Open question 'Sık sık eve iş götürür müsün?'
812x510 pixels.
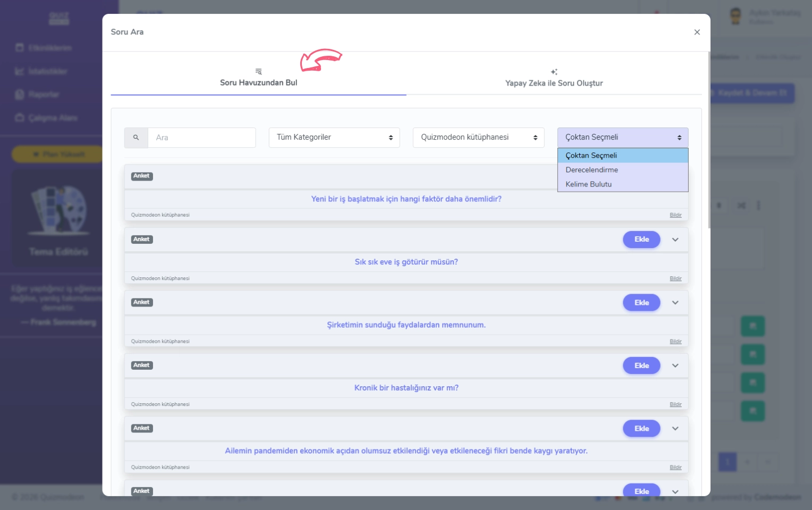tap(406, 262)
